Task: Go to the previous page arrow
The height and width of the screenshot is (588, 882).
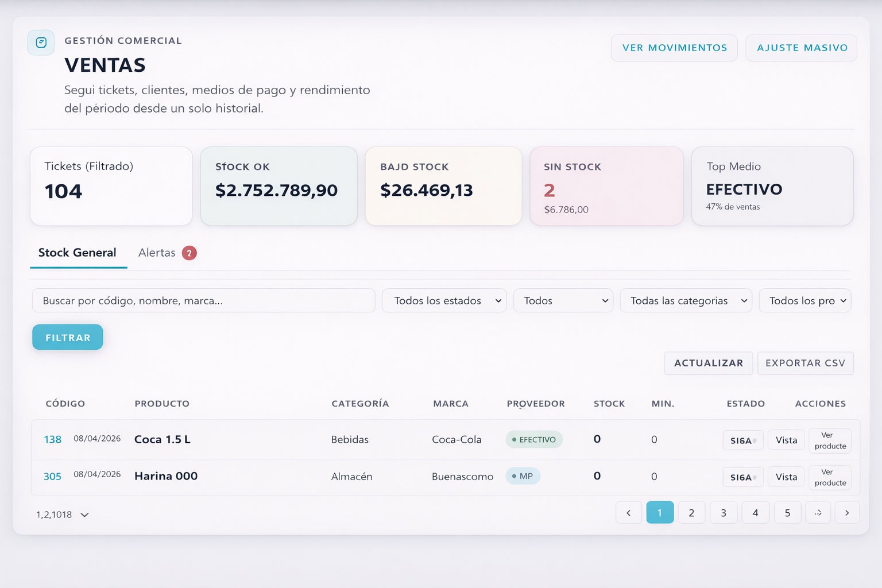Action: (629, 513)
